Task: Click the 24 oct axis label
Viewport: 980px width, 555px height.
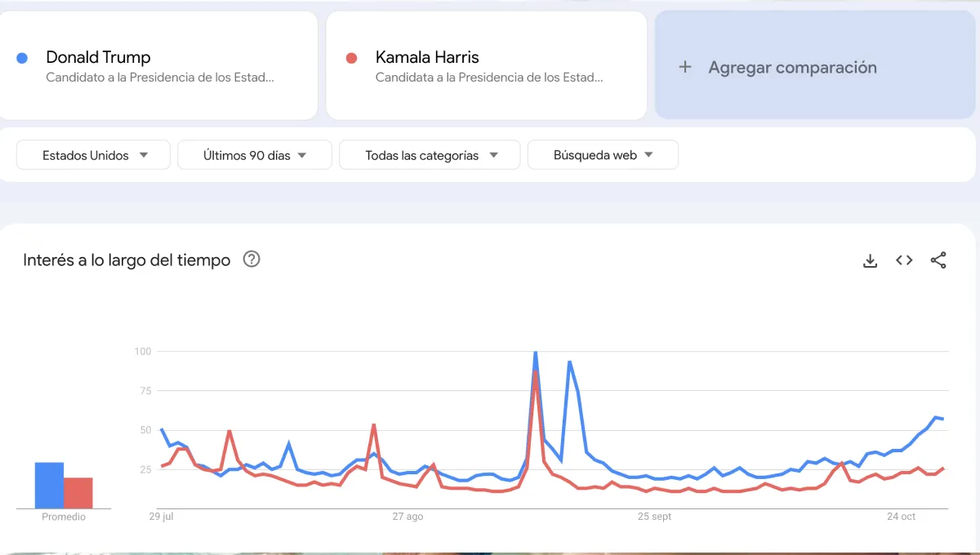Action: click(901, 516)
